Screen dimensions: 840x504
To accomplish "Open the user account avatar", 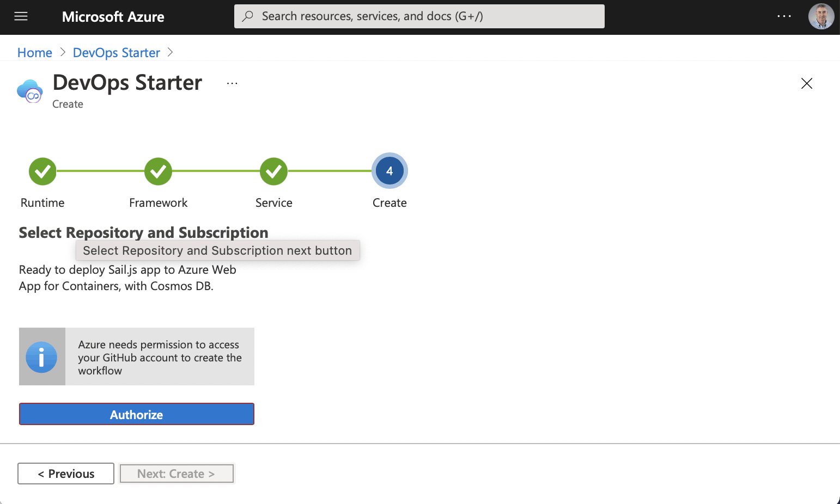I will (x=821, y=16).
